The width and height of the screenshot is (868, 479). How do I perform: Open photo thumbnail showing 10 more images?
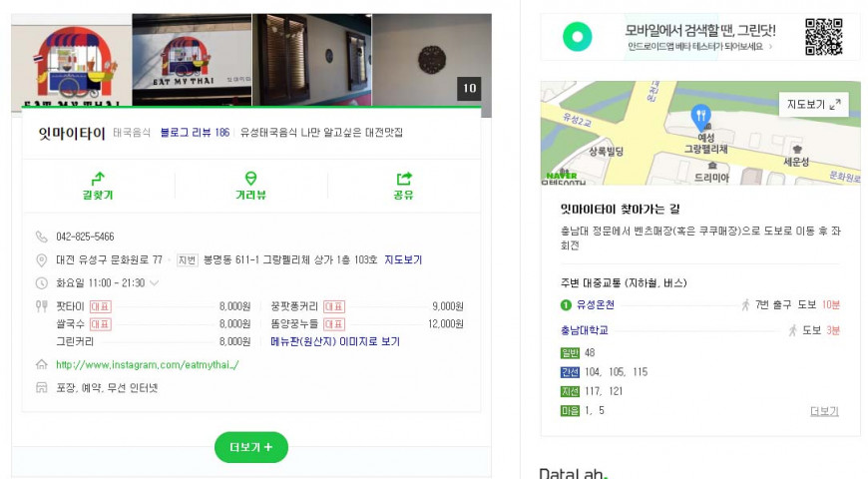click(x=432, y=60)
